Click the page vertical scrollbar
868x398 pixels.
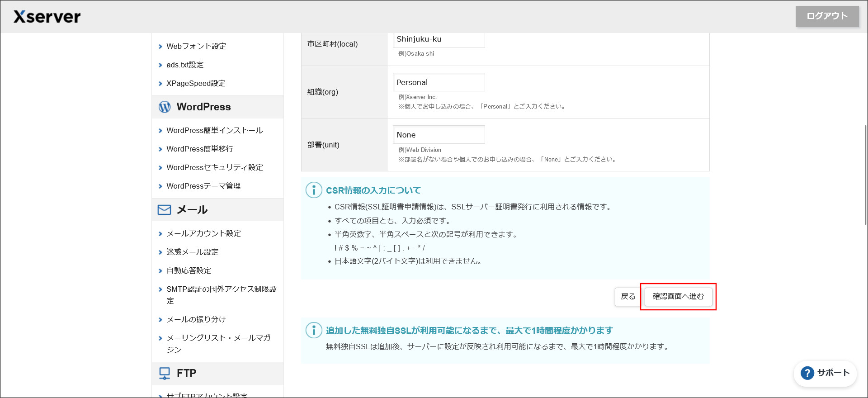tap(865, 175)
